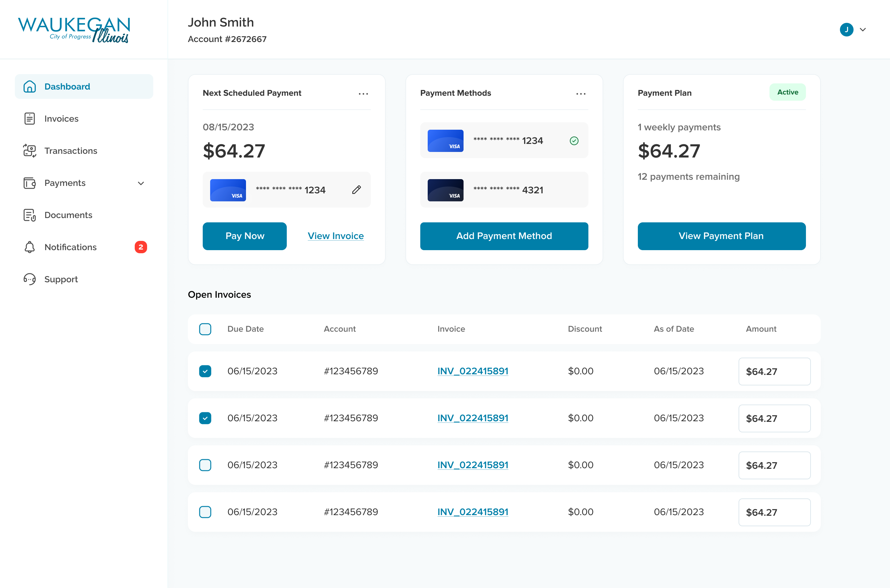Uncheck the first open invoice row checkbox
The image size is (890, 588).
click(205, 371)
